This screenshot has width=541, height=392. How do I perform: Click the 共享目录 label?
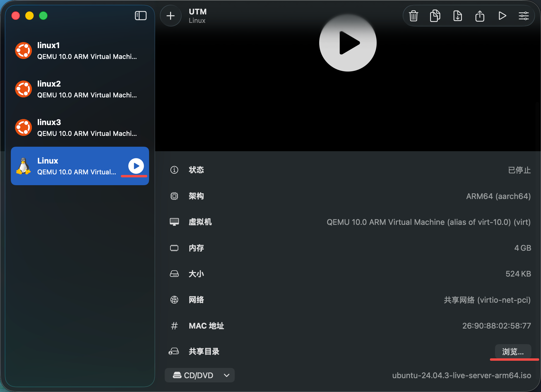(x=204, y=351)
